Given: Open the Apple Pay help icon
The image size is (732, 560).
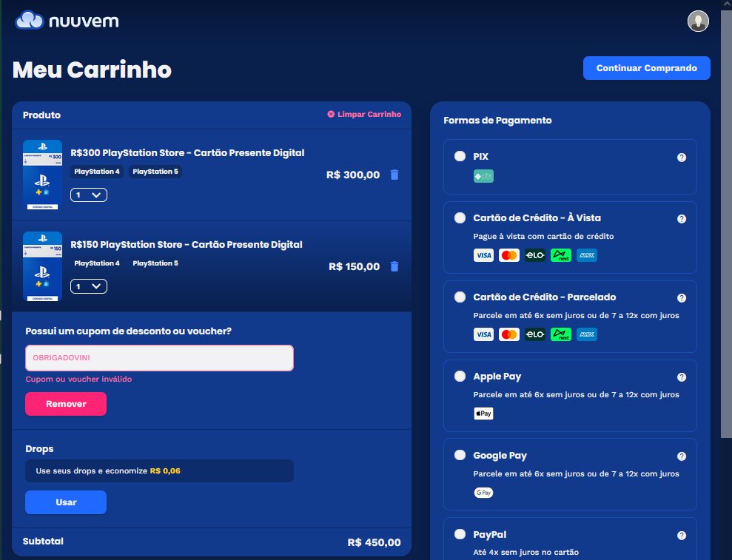Looking at the screenshot, I should coord(682,377).
